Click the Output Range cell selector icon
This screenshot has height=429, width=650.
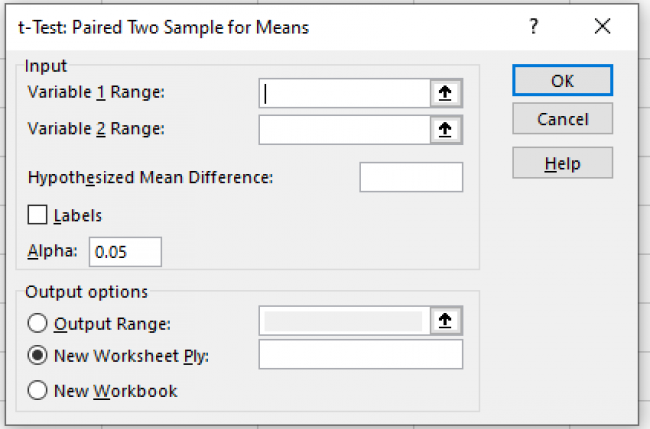[x=443, y=321]
